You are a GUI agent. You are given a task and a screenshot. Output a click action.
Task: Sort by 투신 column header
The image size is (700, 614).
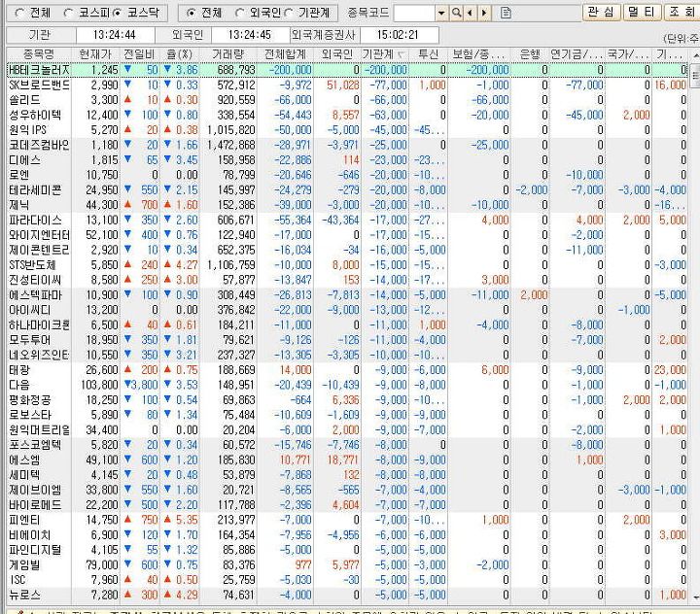point(428,54)
